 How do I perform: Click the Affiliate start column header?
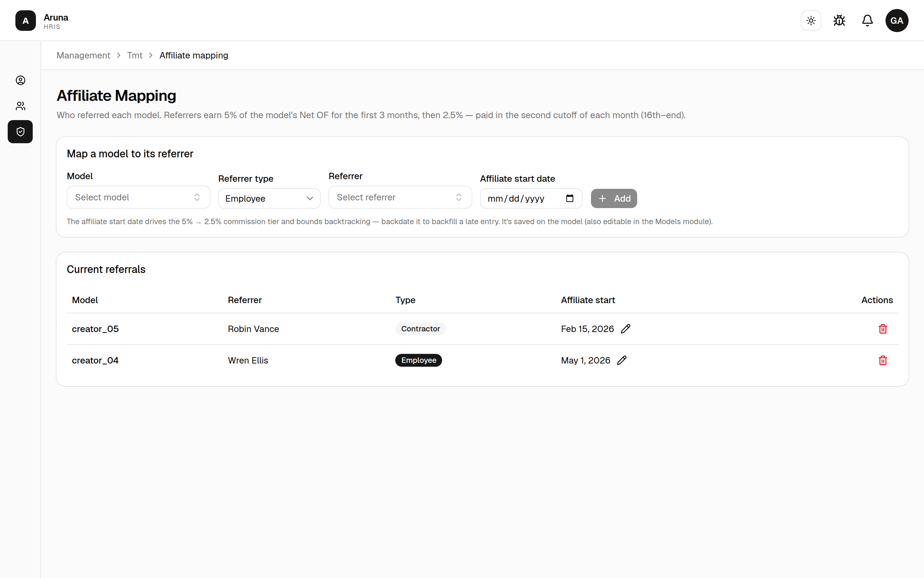(x=588, y=300)
